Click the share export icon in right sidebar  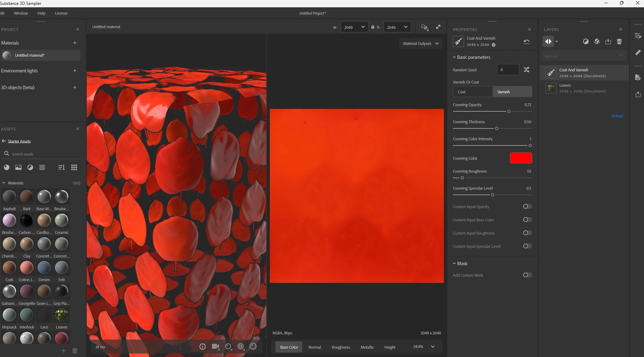pos(638,94)
